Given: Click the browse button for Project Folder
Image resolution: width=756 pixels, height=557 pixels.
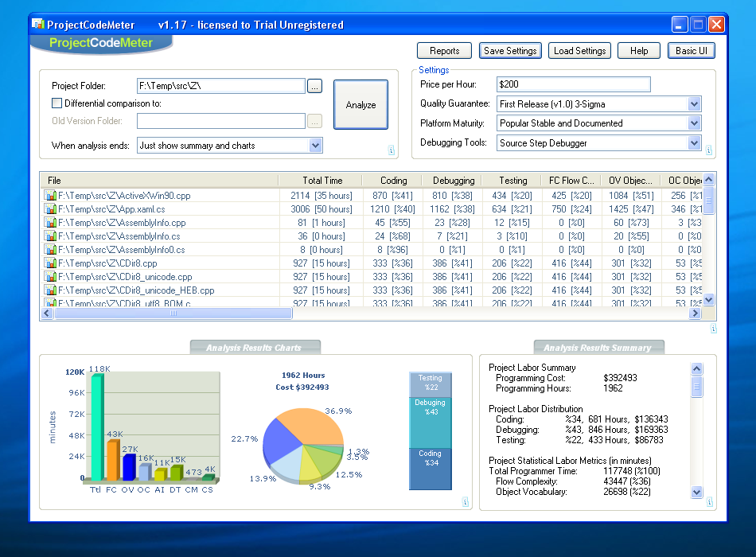Looking at the screenshot, I should pos(314,86).
